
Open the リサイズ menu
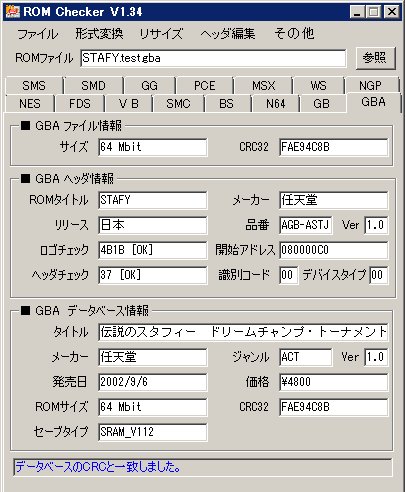[x=161, y=34]
